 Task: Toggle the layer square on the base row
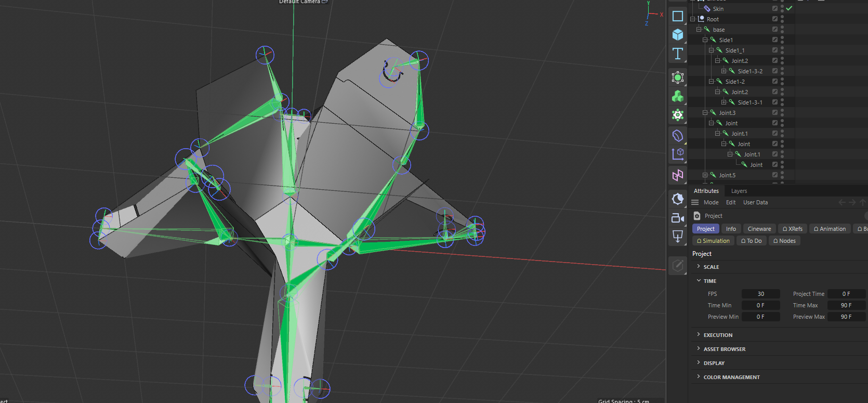click(775, 30)
